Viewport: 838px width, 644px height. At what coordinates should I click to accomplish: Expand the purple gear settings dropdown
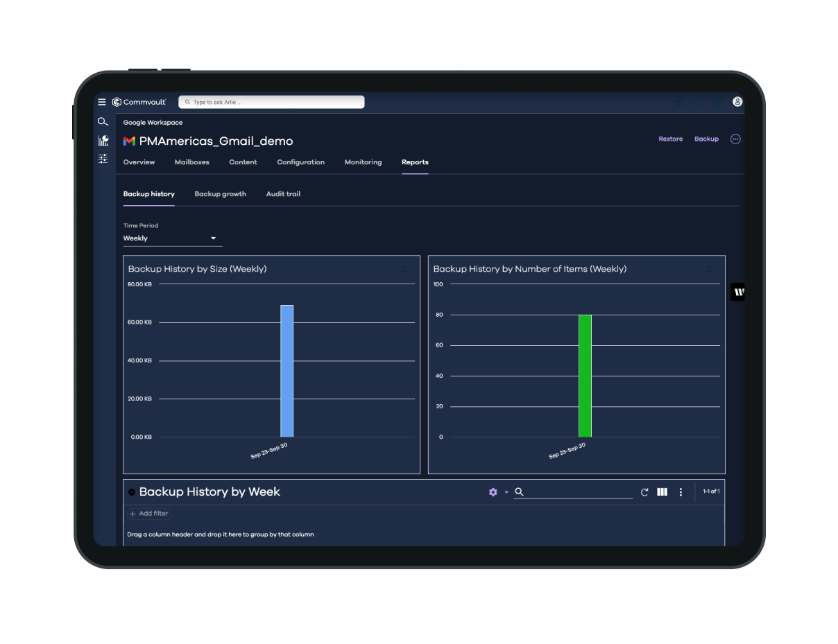tap(497, 492)
